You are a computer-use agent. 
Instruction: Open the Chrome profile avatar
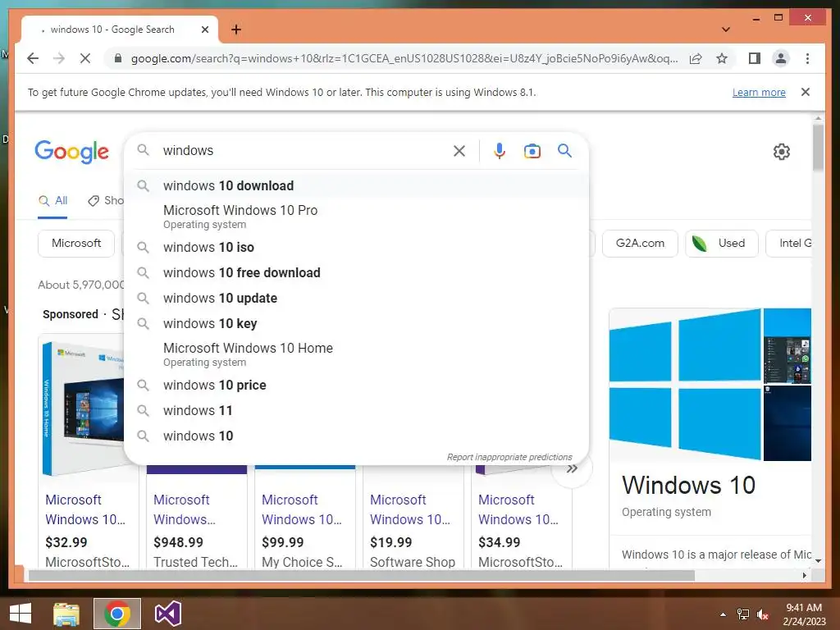781,58
